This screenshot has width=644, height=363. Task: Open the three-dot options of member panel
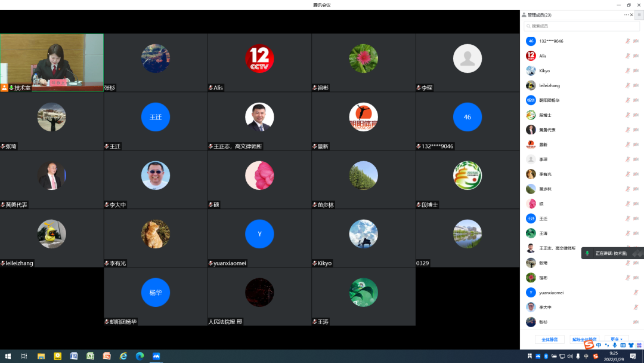[626, 15]
